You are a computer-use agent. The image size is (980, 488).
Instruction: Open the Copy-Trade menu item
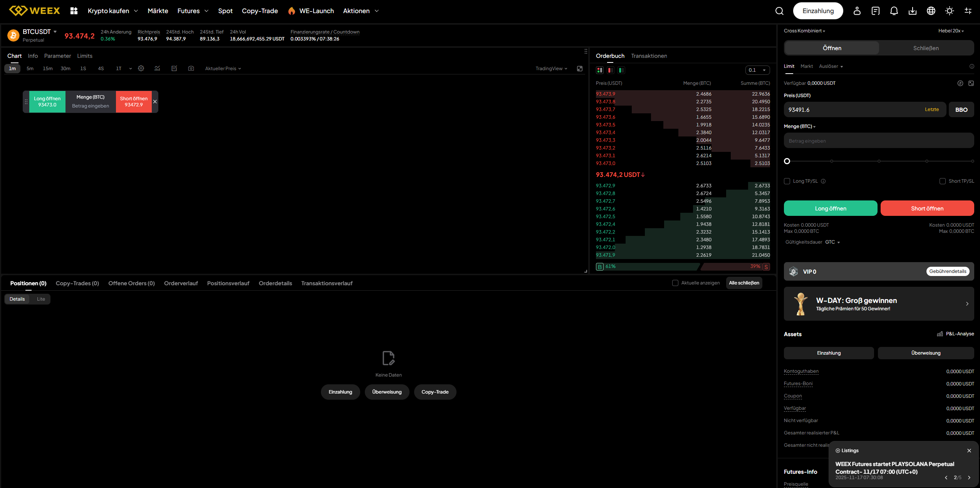(260, 11)
